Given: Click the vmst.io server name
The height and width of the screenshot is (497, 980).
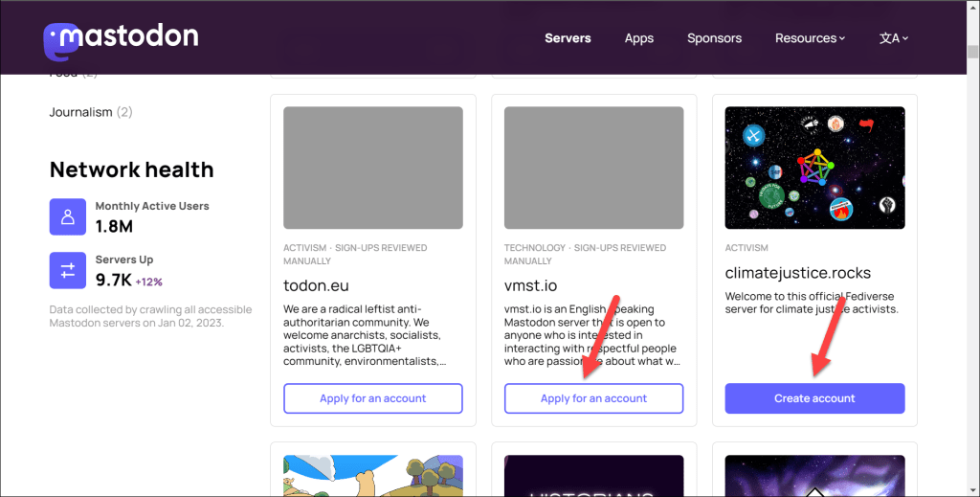Looking at the screenshot, I should tap(530, 285).
